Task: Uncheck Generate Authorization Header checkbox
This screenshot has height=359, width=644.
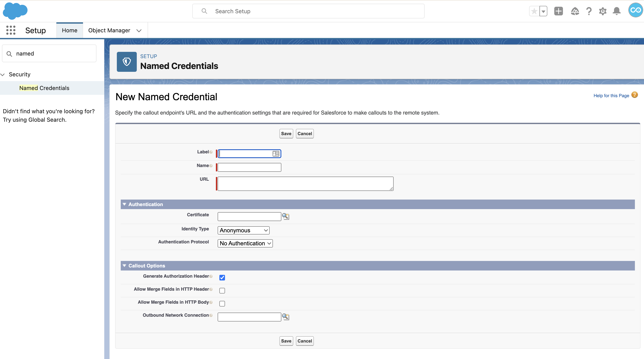Action: [222, 278]
